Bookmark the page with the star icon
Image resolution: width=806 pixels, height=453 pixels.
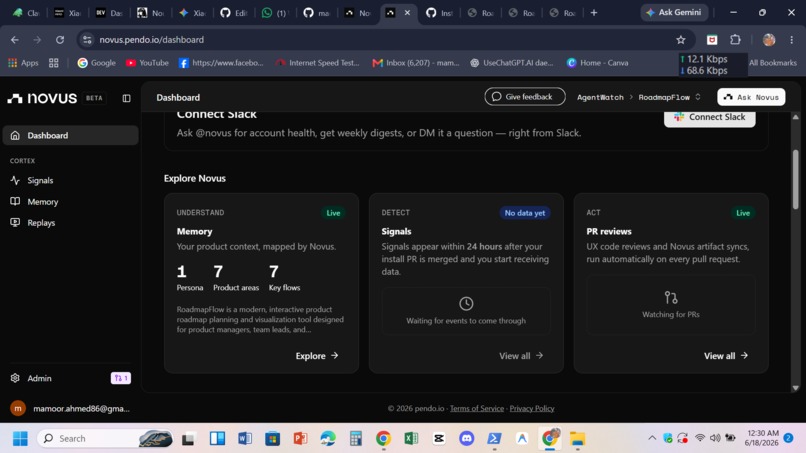(x=681, y=40)
